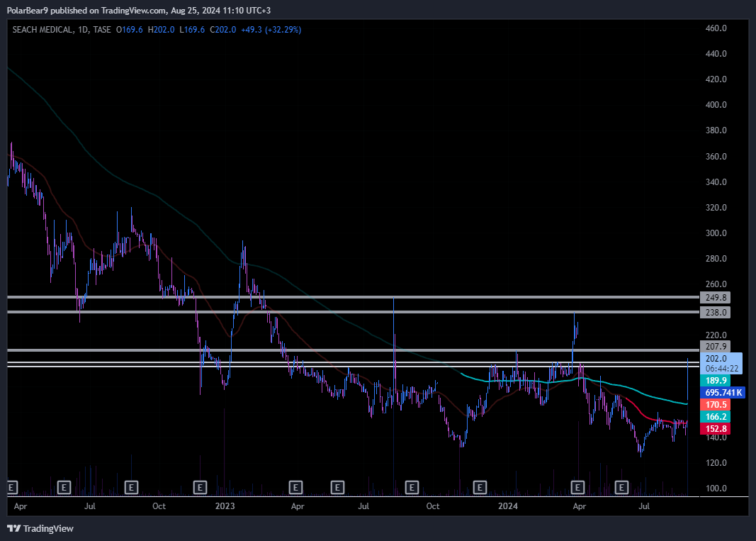Click the change value +49.3 (+32.29%)
Screen dimensions: 756x541
pyautogui.click(x=271, y=30)
